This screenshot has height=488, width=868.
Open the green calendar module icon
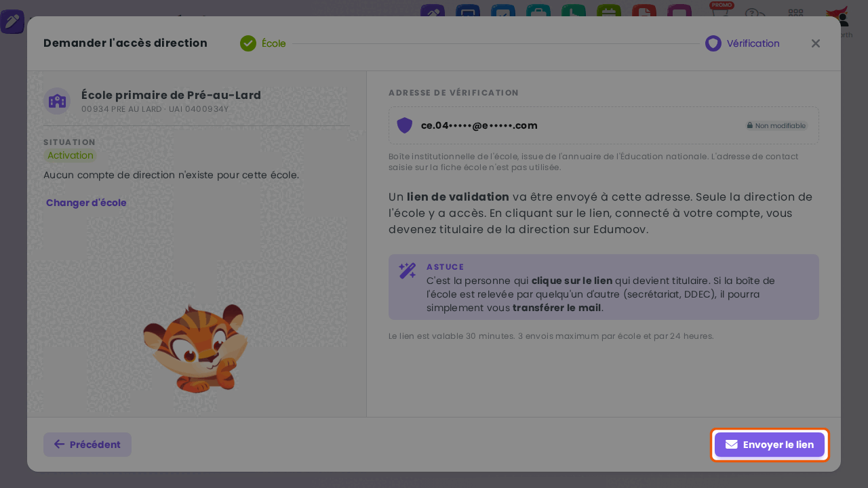(x=609, y=12)
